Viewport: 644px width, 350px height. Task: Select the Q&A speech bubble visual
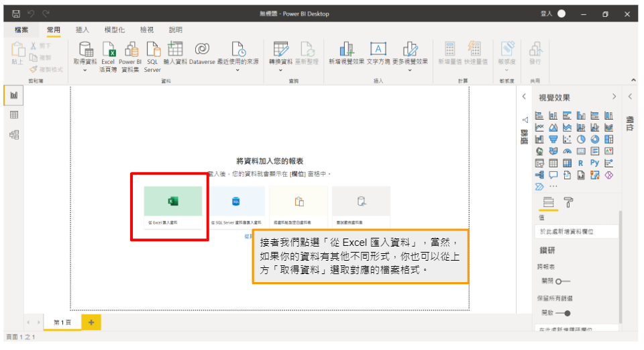(x=553, y=175)
